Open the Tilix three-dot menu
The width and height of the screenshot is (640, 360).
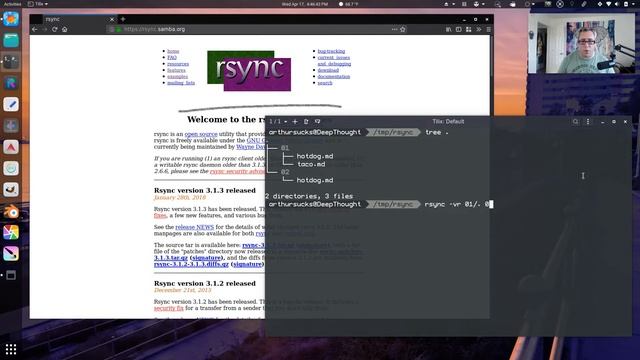click(x=588, y=122)
